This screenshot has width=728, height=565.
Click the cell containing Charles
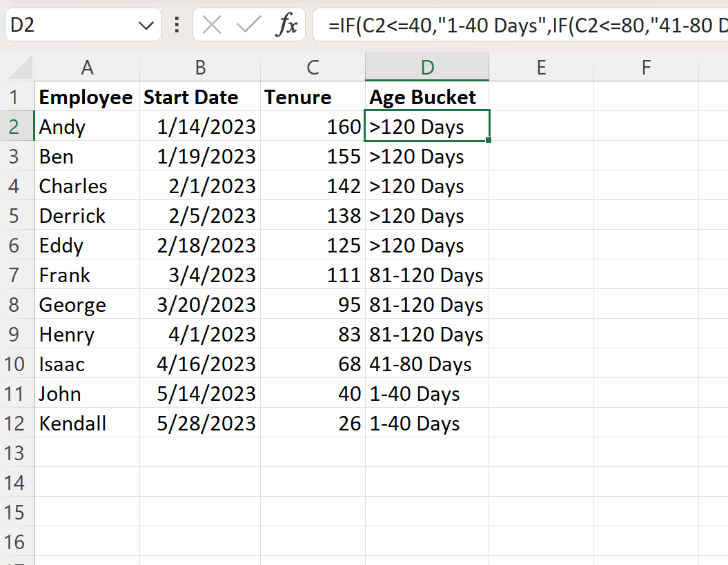point(86,186)
